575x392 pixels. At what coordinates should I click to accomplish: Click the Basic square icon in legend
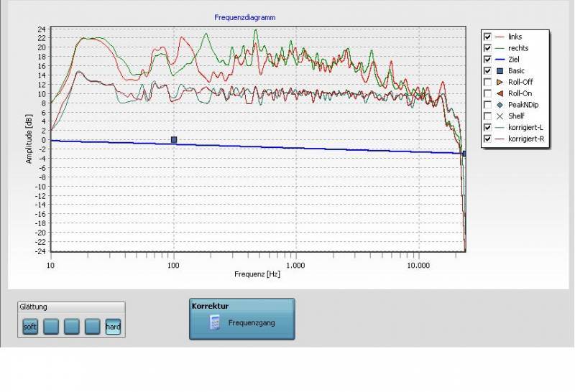[500, 70]
